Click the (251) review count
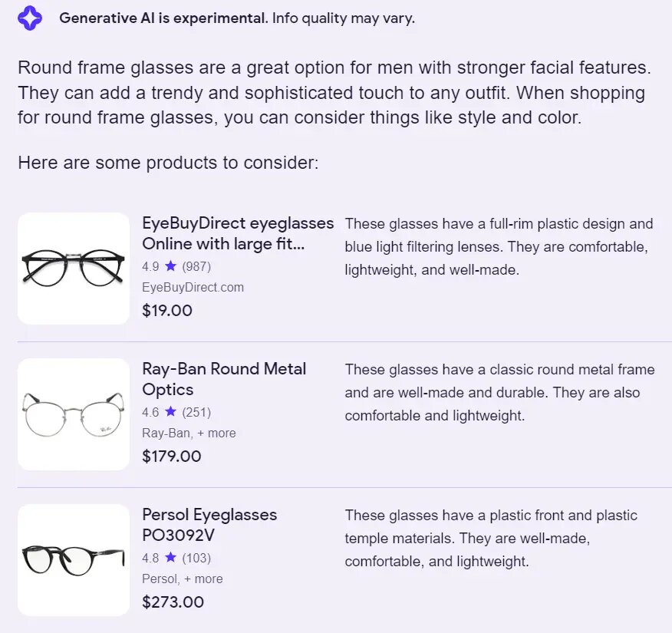This screenshot has width=672, height=633. pyautogui.click(x=196, y=412)
